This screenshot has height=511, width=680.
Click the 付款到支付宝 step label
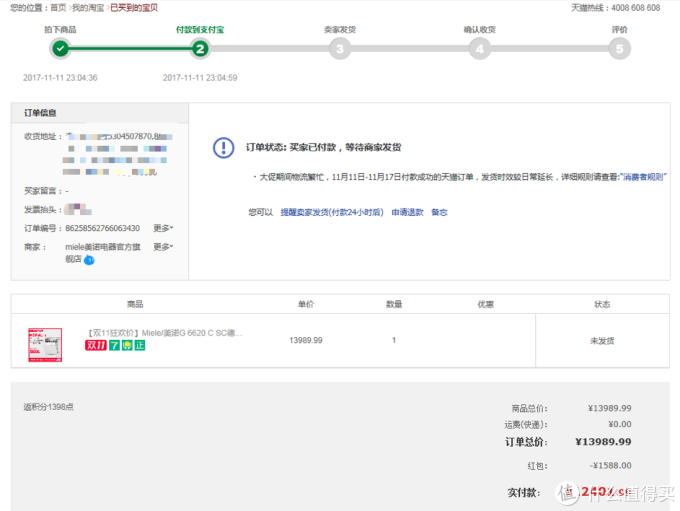200,29
